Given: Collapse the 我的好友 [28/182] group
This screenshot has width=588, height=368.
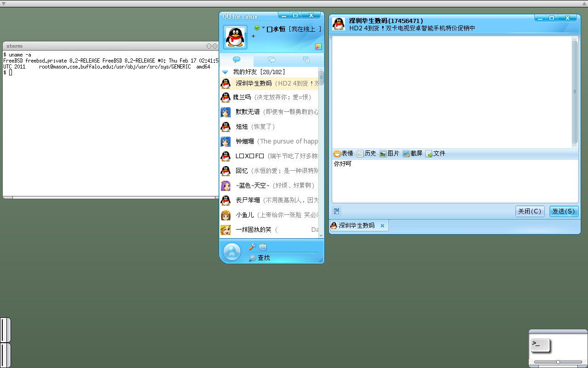Looking at the screenshot, I should click(x=225, y=72).
